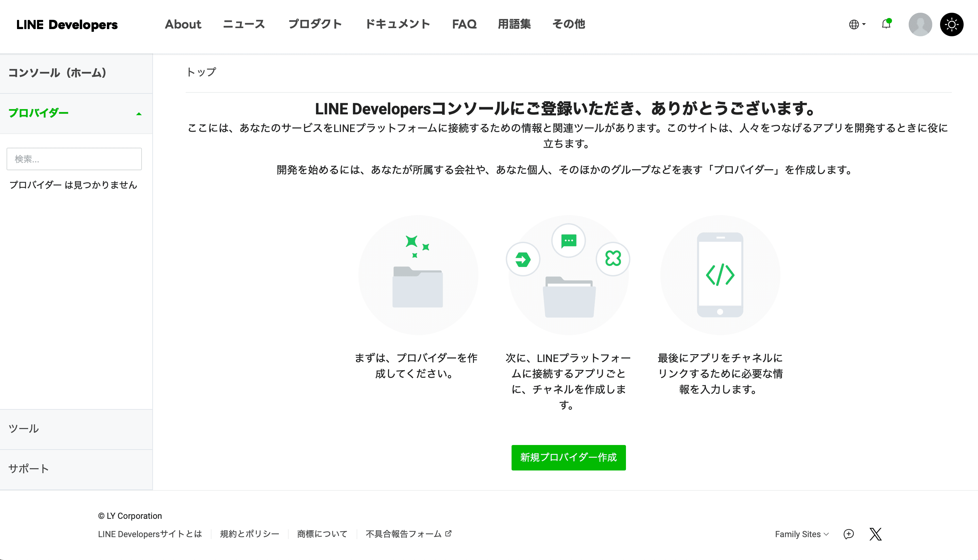Click the LINE Developers logo
Viewport: 978px width, 560px height.
[x=67, y=25]
